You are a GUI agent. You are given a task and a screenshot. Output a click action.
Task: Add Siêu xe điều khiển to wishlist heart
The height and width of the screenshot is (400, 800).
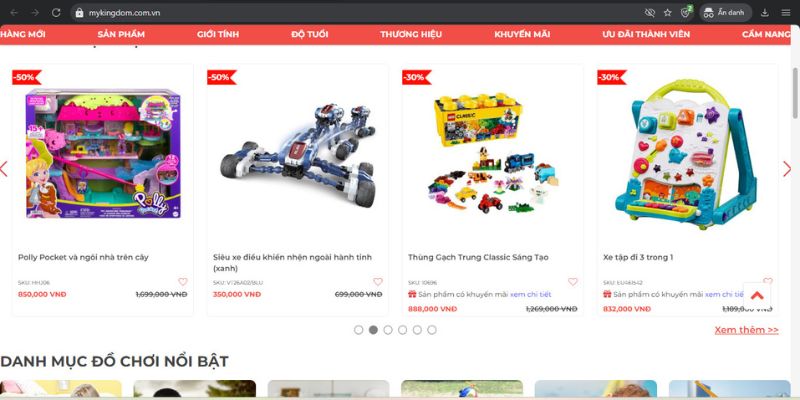(x=378, y=282)
